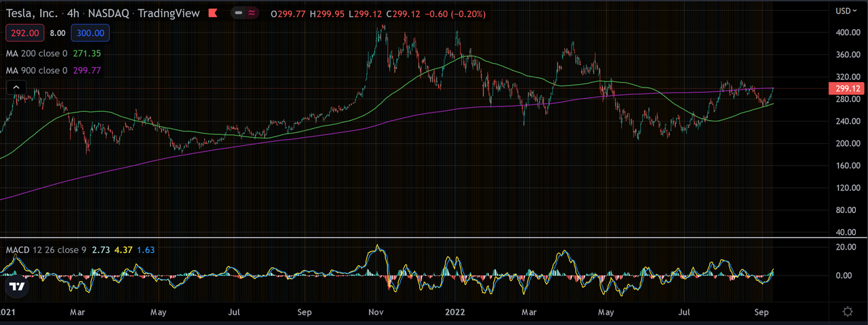Select the 8.00 spread value
The height and width of the screenshot is (325, 868).
click(58, 33)
